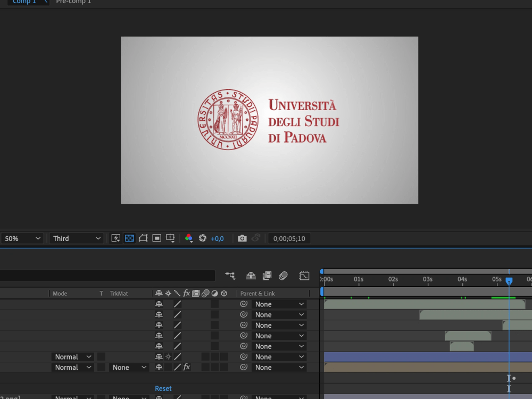Open the Parent None dropdown on the third layer row

pos(279,326)
